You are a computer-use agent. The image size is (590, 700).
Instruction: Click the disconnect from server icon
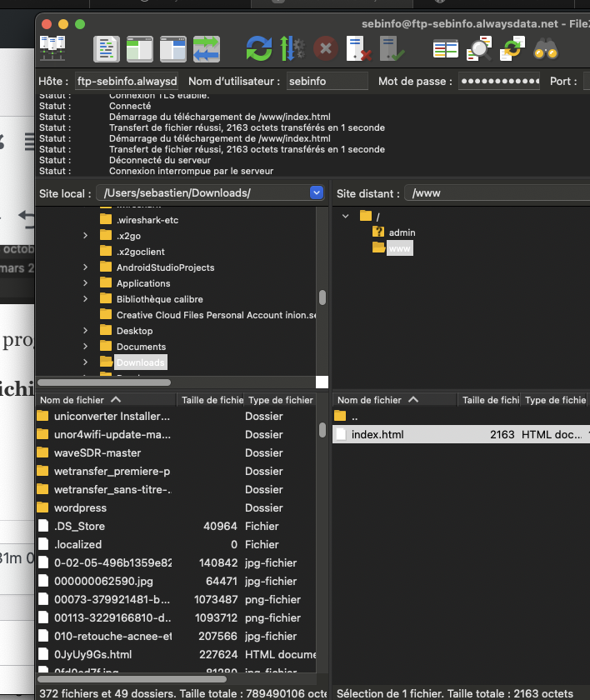click(358, 47)
